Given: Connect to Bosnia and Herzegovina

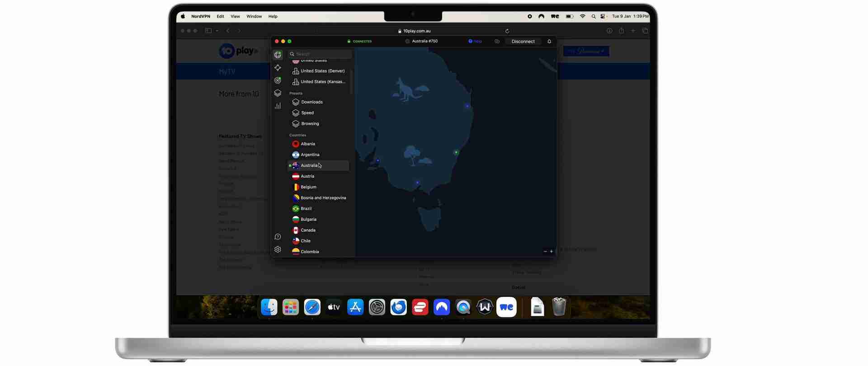Looking at the screenshot, I should coord(319,198).
